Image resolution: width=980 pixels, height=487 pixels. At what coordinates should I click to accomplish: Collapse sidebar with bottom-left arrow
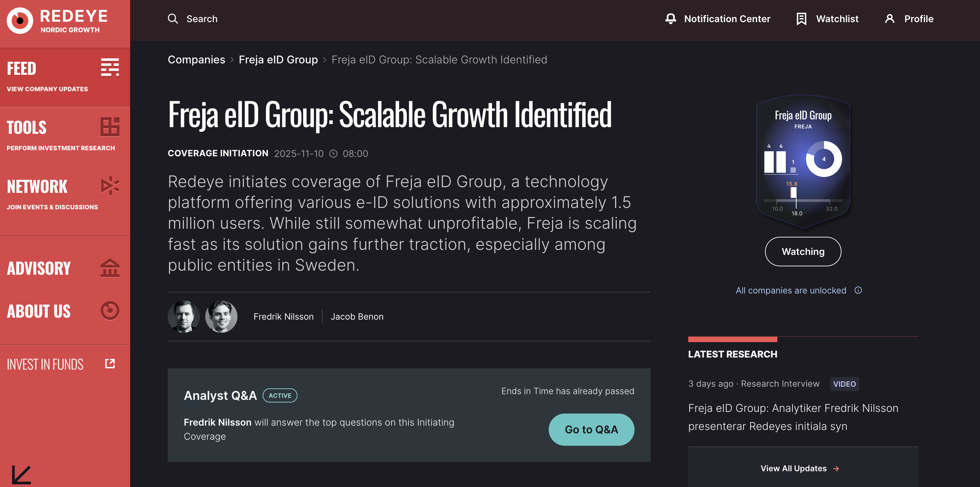click(21, 475)
